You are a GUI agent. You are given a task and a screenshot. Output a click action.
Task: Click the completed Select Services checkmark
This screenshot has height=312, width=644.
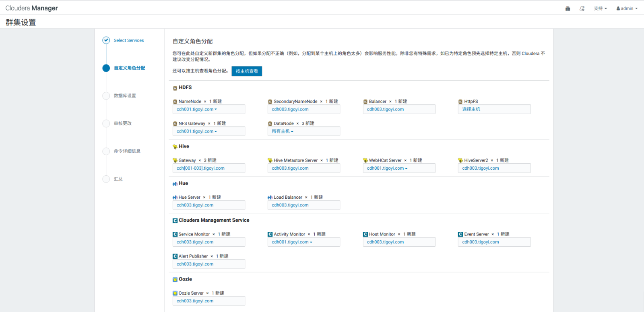[x=106, y=40]
